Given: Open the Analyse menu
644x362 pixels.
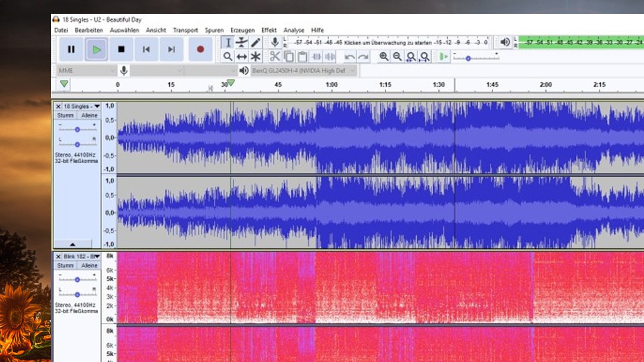Looking at the screenshot, I should point(294,30).
